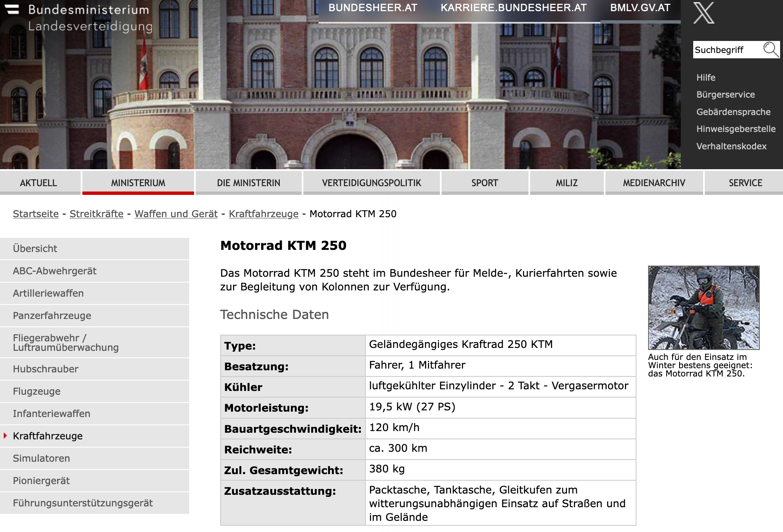This screenshot has height=532, width=783.
Task: Open the Bürgerservice link
Action: coord(725,94)
